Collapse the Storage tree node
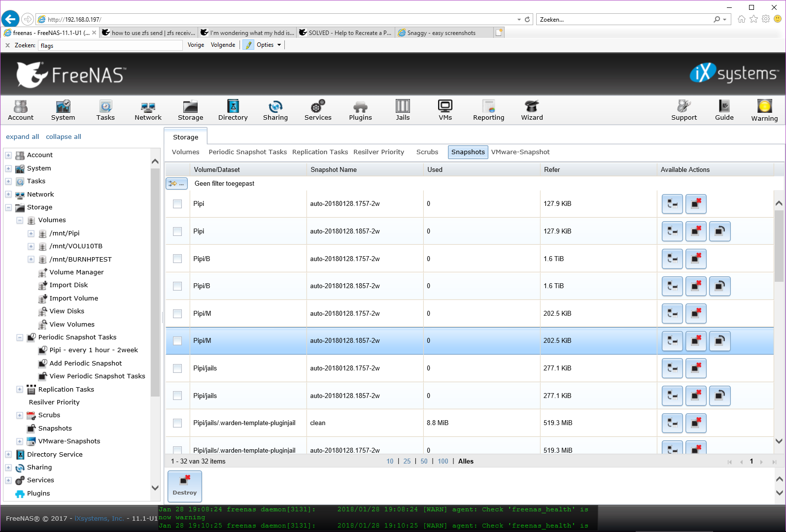Image resolution: width=786 pixels, height=532 pixels. pyautogui.click(x=8, y=207)
